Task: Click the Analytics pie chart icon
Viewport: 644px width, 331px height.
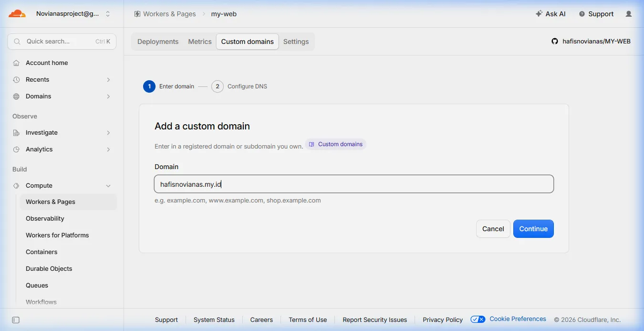Action: pyautogui.click(x=16, y=149)
